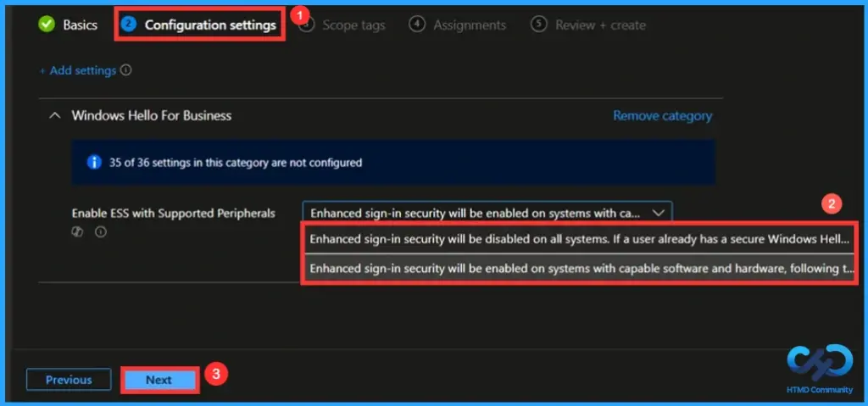Click blue info icon in the settings banner
The image size is (868, 406).
click(x=94, y=162)
